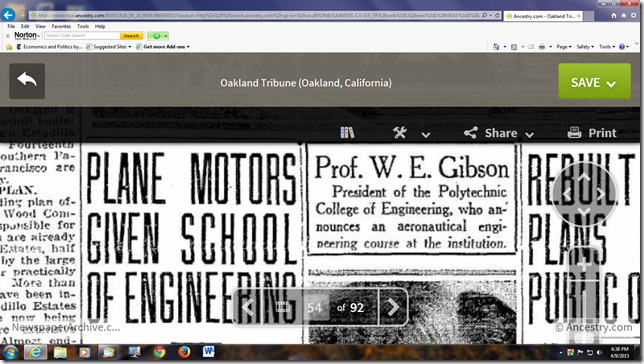This screenshot has height=364, width=644.
Task: Open the IE settings gear icon
Action: pos(634,16)
